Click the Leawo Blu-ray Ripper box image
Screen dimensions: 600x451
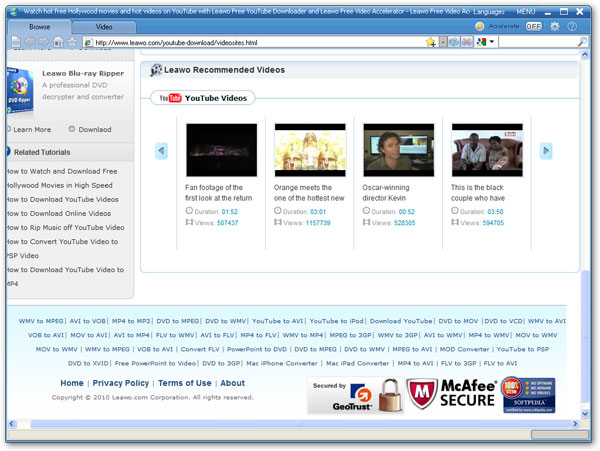click(20, 91)
